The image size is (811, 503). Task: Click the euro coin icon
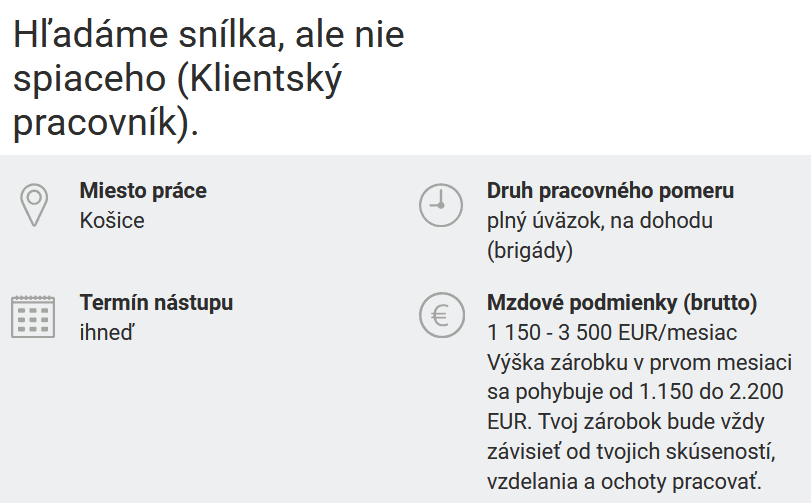click(x=440, y=316)
